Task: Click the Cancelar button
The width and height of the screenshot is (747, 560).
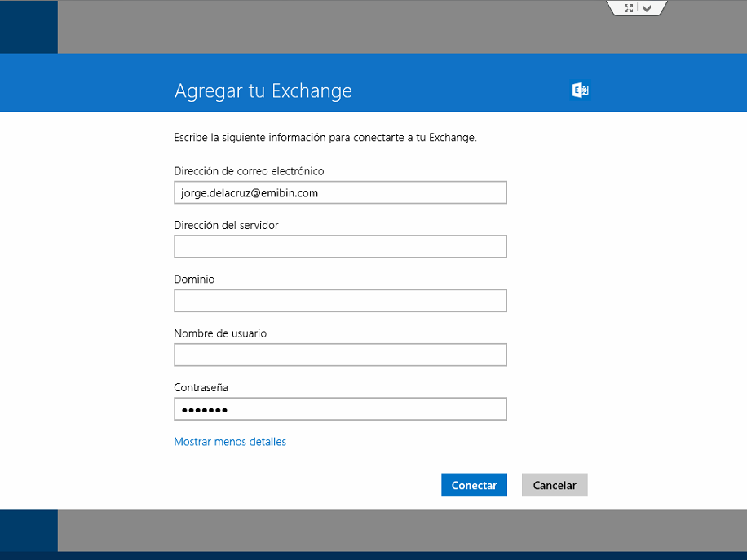Action: [x=555, y=485]
